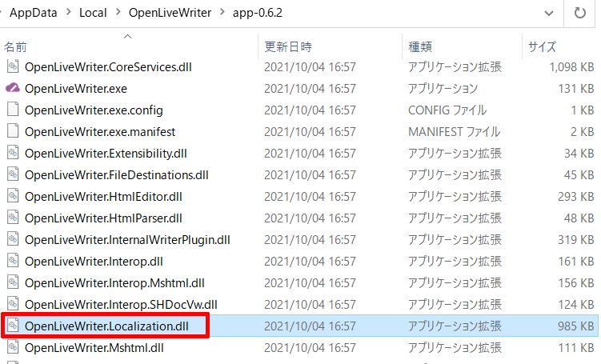
Task: Click the OpenLiveWriter.Mshtml.dll file icon
Action: [x=13, y=347]
